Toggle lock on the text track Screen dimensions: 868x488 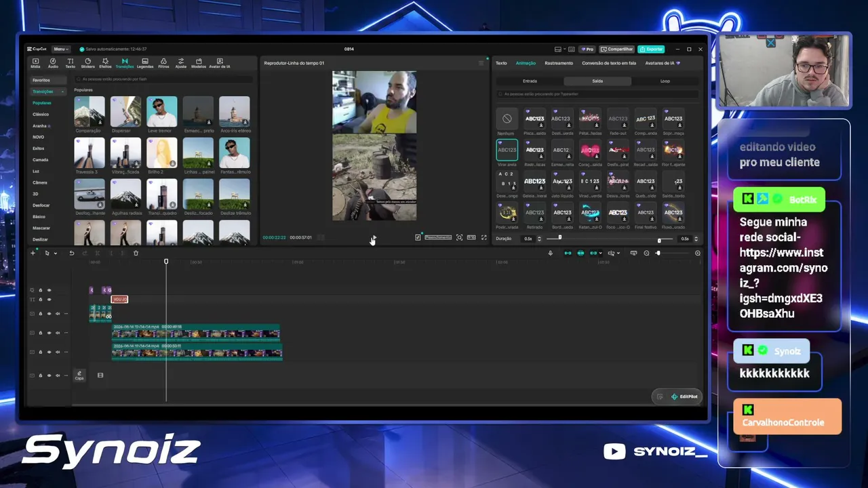(40, 299)
